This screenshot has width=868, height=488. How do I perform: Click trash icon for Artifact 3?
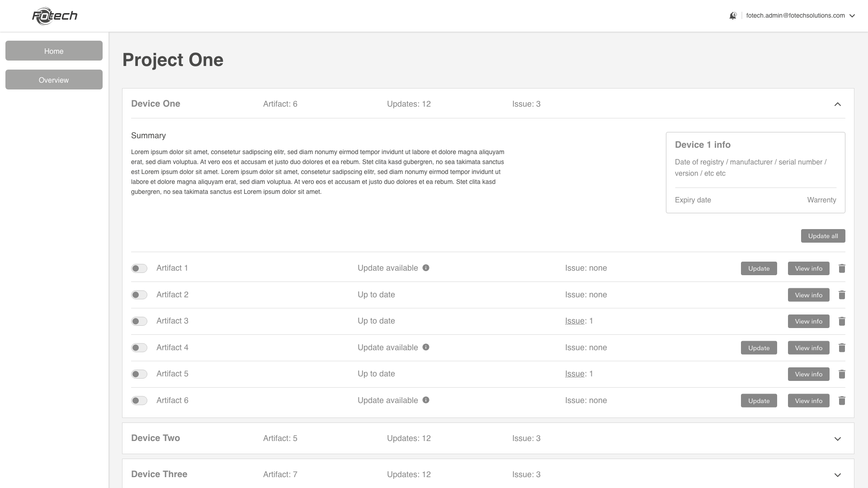[x=842, y=321]
